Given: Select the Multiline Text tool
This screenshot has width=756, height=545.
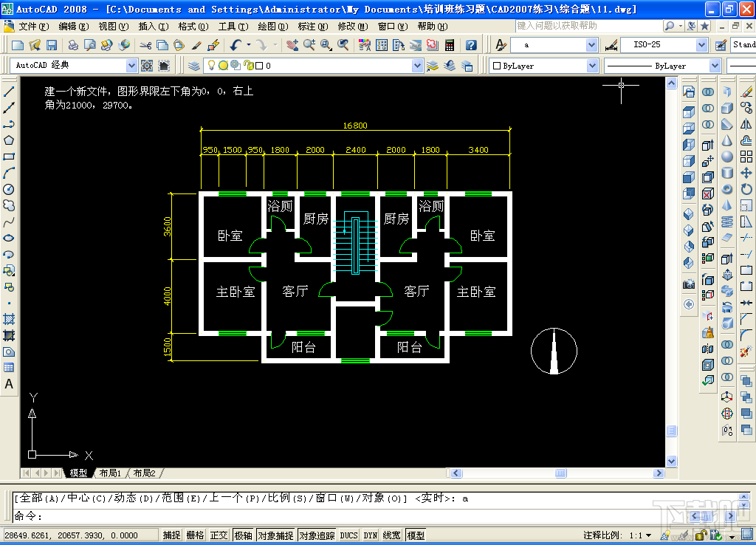Looking at the screenshot, I should [9, 383].
